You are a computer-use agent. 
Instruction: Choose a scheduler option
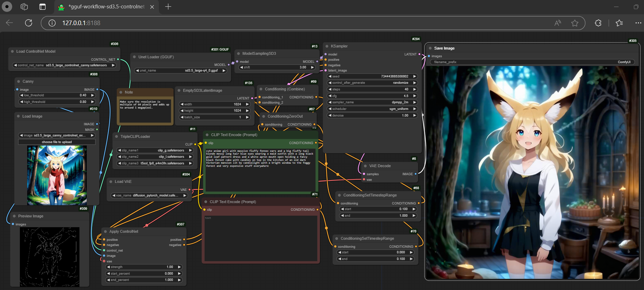pos(372,109)
